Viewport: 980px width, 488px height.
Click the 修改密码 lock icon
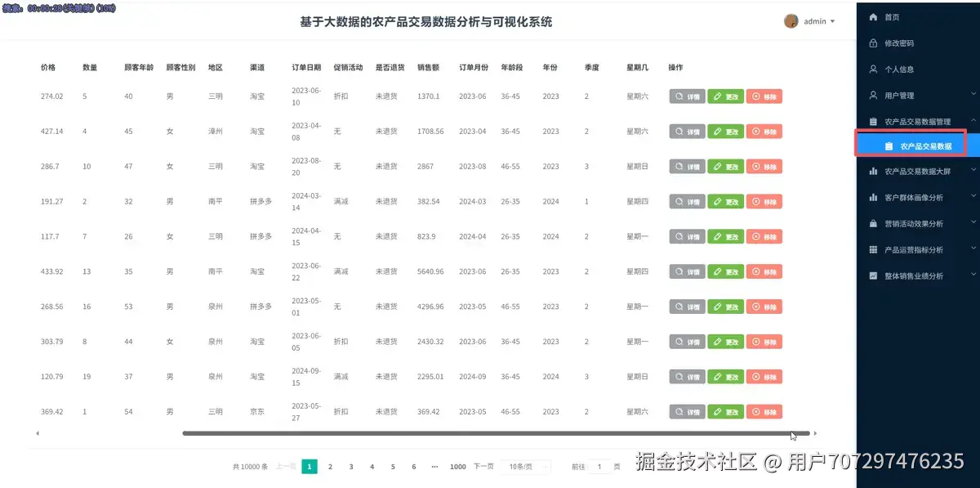pyautogui.click(x=872, y=40)
